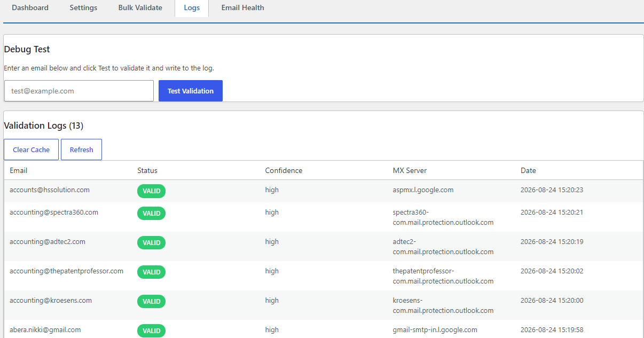Select email accounting@spectra360.com

[54, 212]
